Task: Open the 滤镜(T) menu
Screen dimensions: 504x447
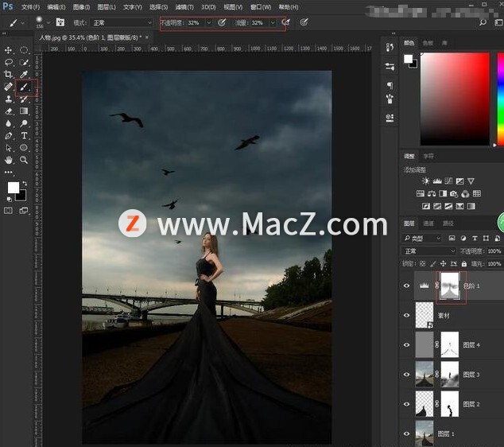Action: pyautogui.click(x=184, y=6)
